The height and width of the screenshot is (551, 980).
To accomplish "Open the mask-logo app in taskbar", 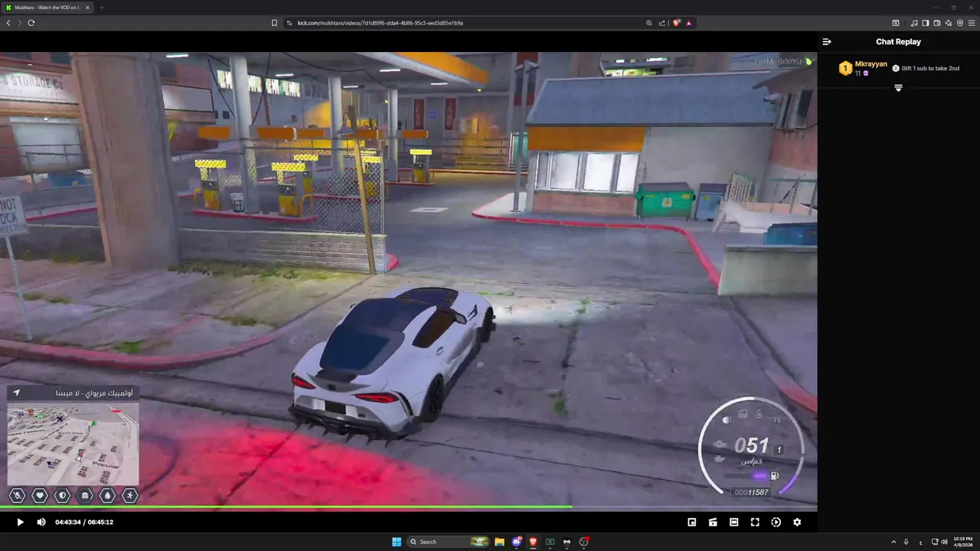I will [x=567, y=542].
